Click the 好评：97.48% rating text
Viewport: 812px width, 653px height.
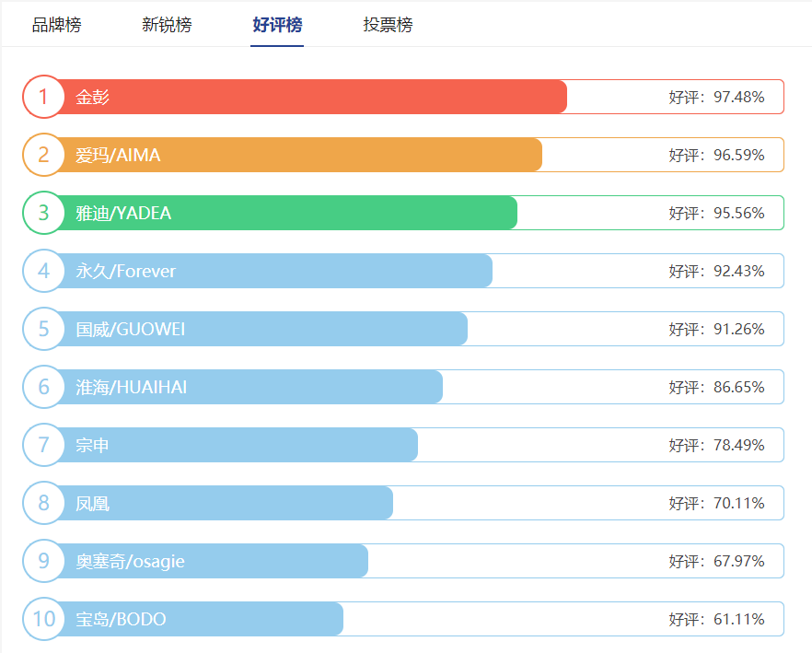716,97
